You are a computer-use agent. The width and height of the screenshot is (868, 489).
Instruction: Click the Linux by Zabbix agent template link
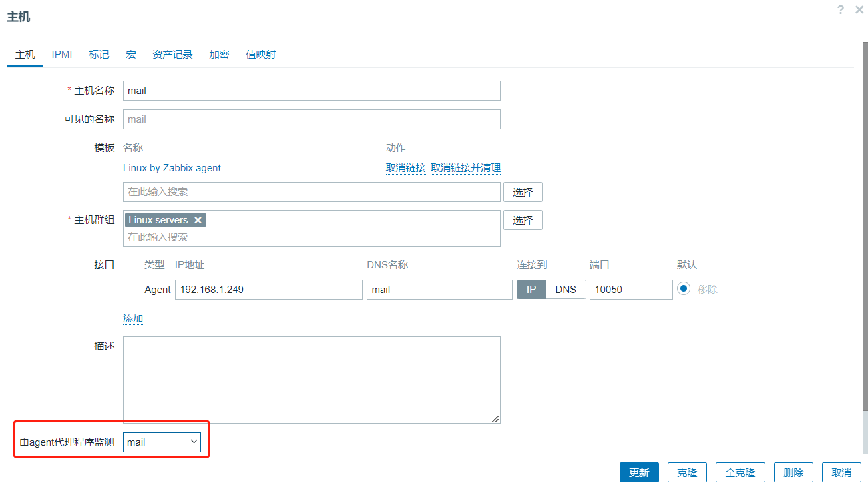pos(172,168)
